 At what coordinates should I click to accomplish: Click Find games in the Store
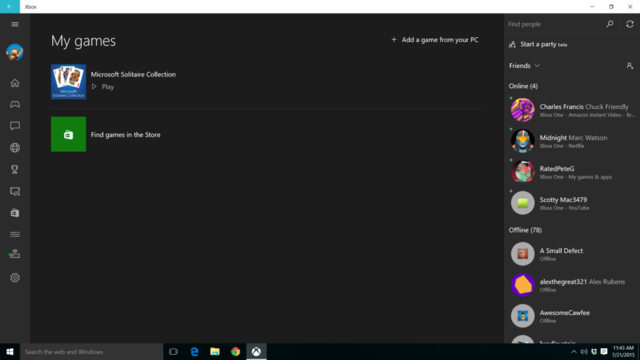[125, 135]
